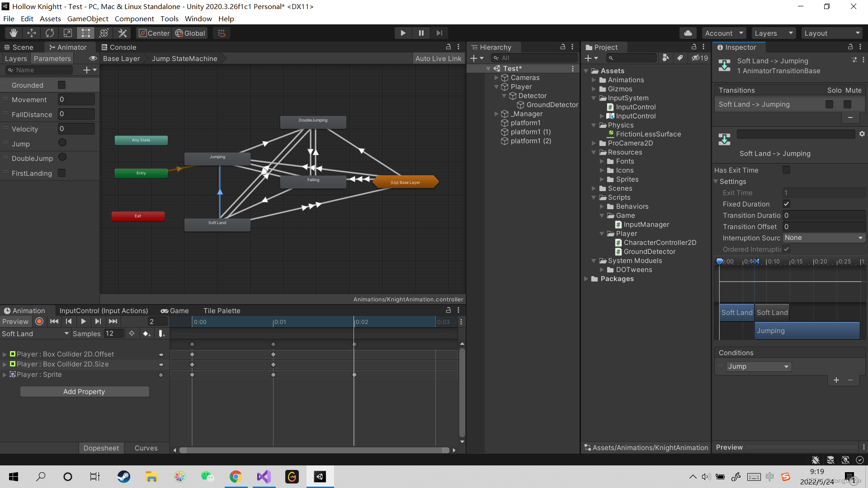Select the Hand tool in toolbar
This screenshot has height=488, width=868.
tap(14, 33)
